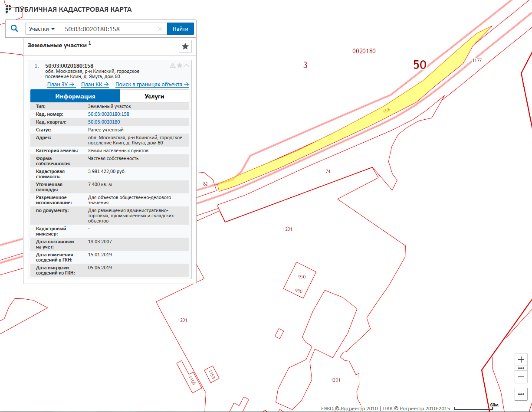Image resolution: width=532 pixels, height=412 pixels.
Task: Open cadastral quarter 50:03:0020180 link
Action: click(104, 122)
